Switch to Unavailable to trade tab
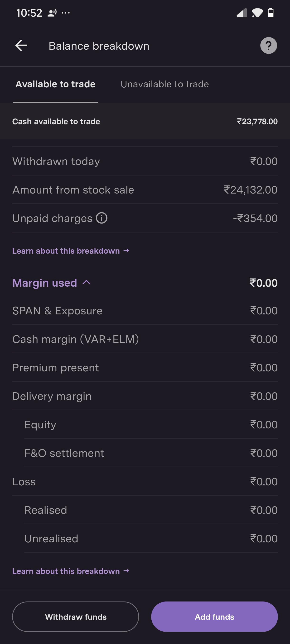Viewport: 290px width, 644px height. click(x=165, y=84)
